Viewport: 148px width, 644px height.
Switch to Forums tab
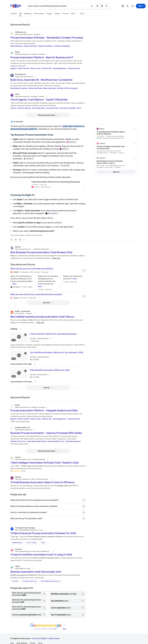tap(66, 13)
